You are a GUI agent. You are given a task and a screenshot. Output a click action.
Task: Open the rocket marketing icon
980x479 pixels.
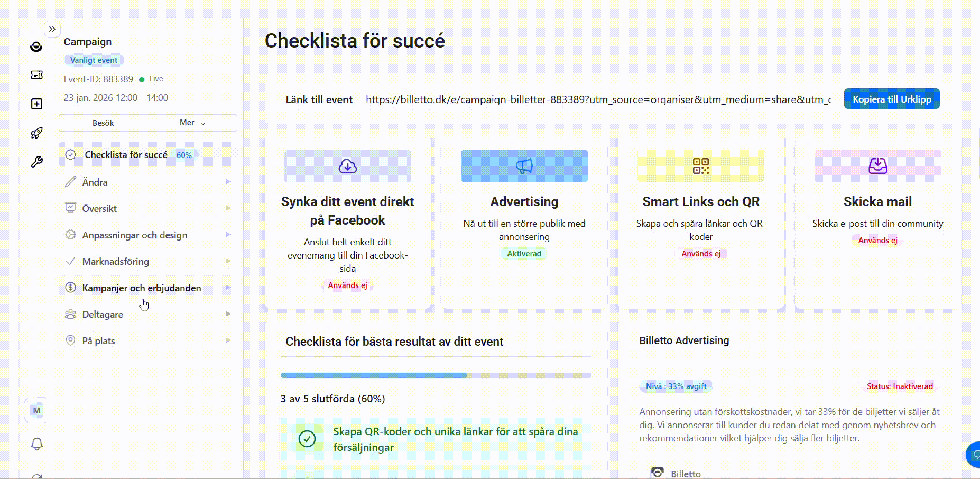36,133
